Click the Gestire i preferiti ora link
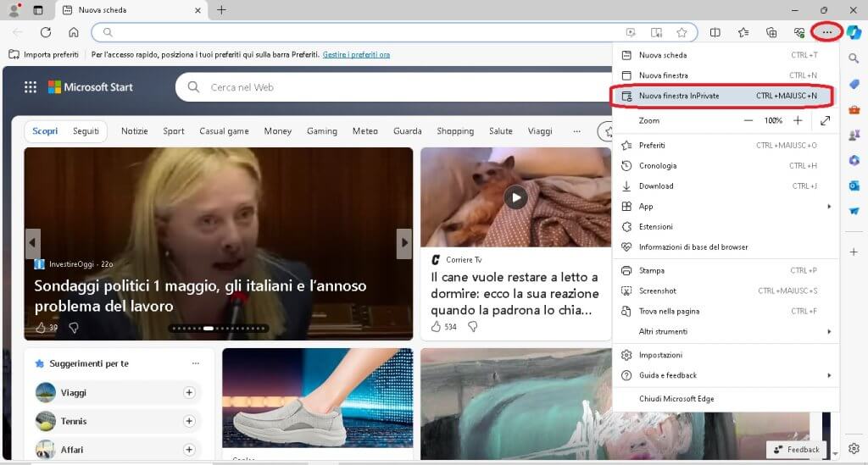The width and height of the screenshot is (868, 465). tap(356, 54)
